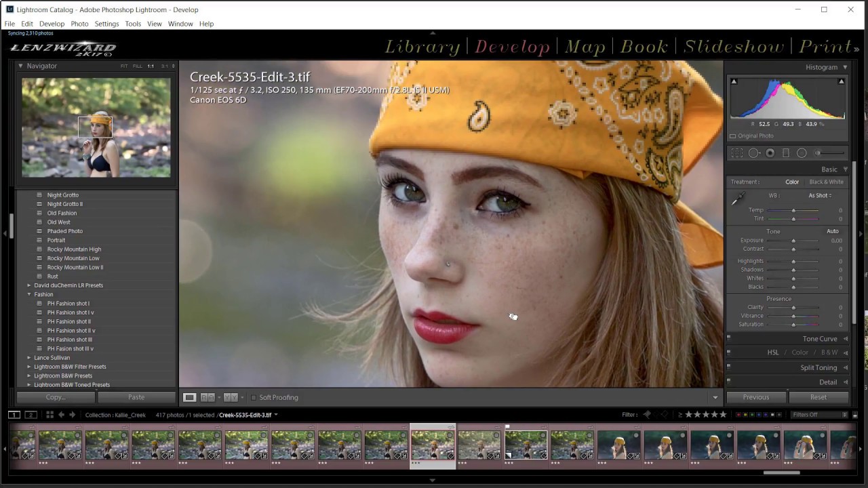Viewport: 868px width, 488px height.
Task: Click the Navigator preview thumbnail
Action: coord(96,127)
